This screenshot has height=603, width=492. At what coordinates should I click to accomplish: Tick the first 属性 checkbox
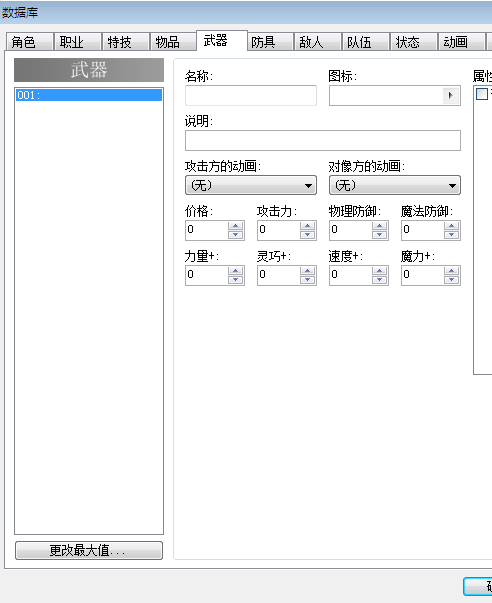(482, 94)
